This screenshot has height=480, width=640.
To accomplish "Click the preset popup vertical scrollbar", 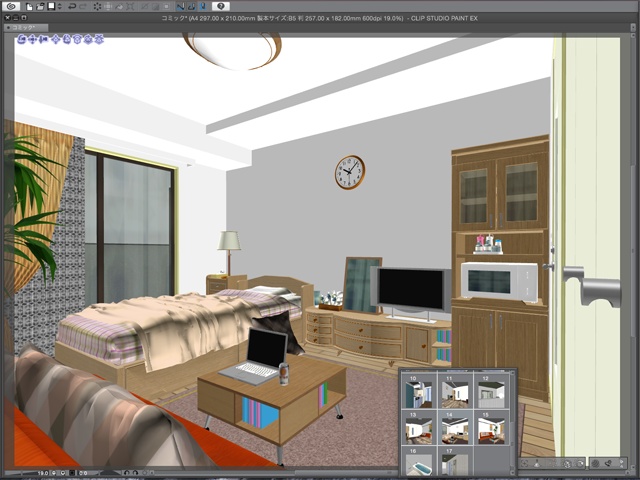I will 513,424.
